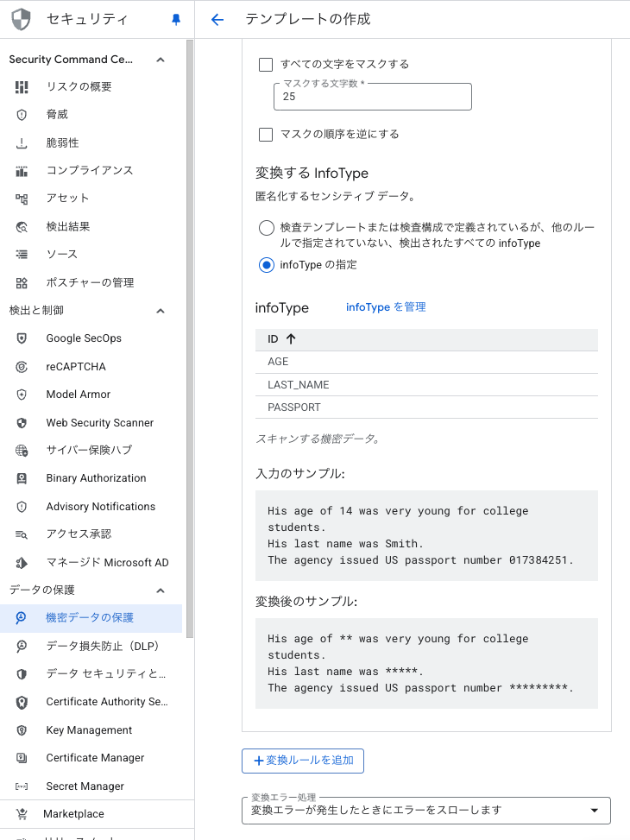Click the sidebar vertical scrollbar
Viewport: 630px width, 840px height.
click(x=190, y=338)
